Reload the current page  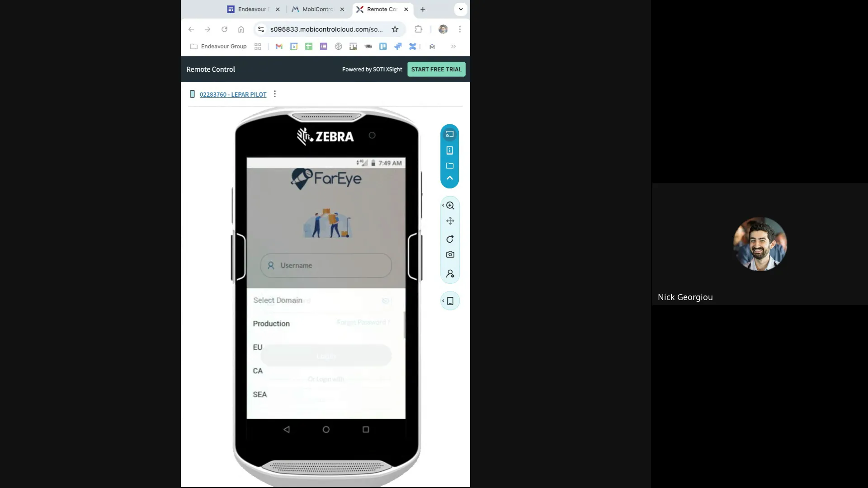click(224, 29)
